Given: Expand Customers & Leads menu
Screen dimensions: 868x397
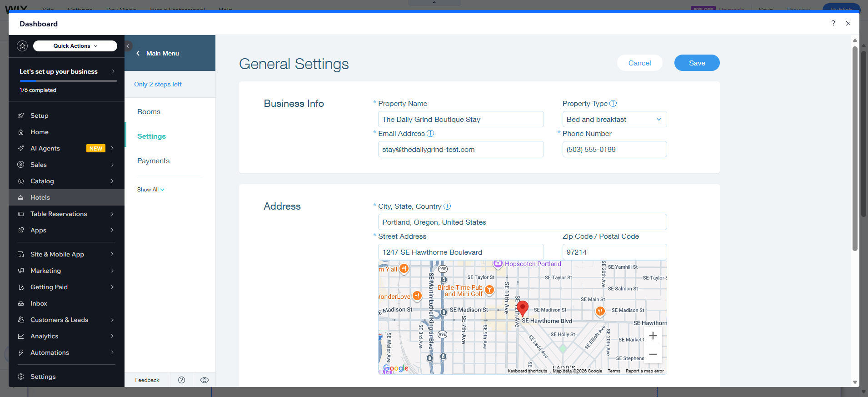Looking at the screenshot, I should click(x=66, y=320).
